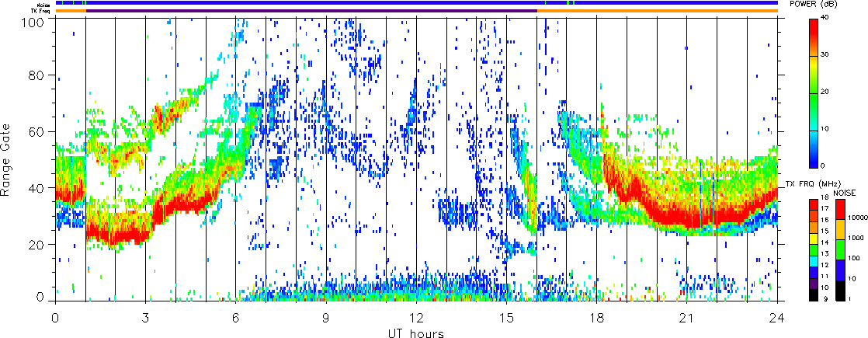This screenshot has height=338, width=868.
Task: Click the orange TX Freq segment after 16 UT
Action: tap(658, 11)
